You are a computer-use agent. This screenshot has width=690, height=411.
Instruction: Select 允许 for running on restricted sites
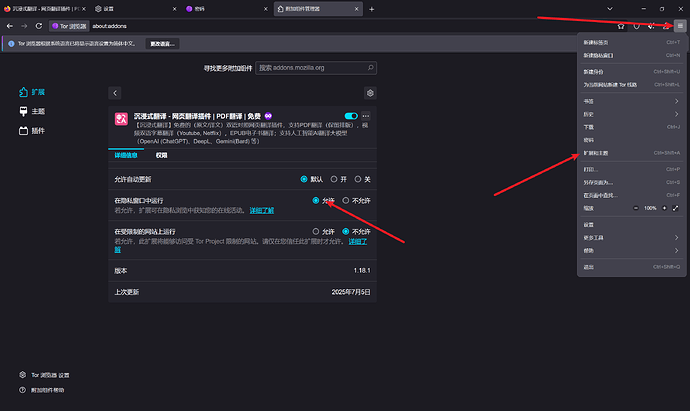(x=316, y=231)
